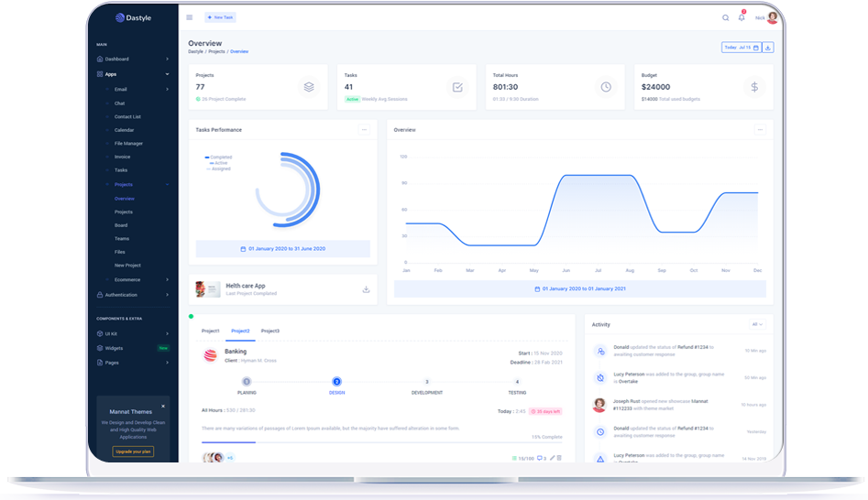Open Calendar in the sidebar
The width and height of the screenshot is (868, 500).
pyautogui.click(x=123, y=130)
